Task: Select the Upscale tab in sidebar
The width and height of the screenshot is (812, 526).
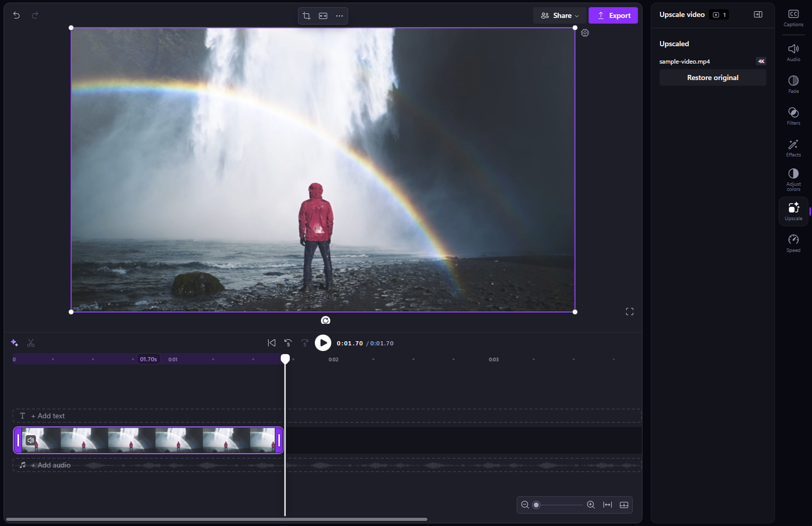Action: pos(794,211)
